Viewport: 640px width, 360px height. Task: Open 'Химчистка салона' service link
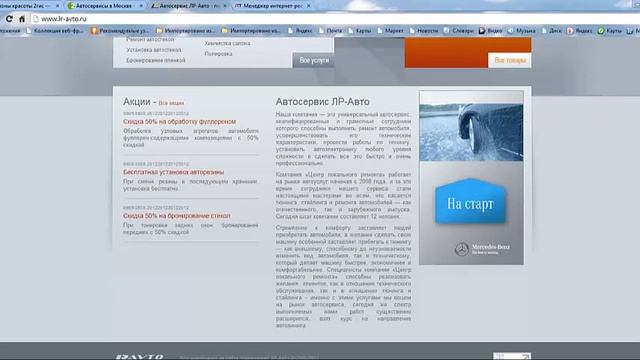tap(227, 43)
